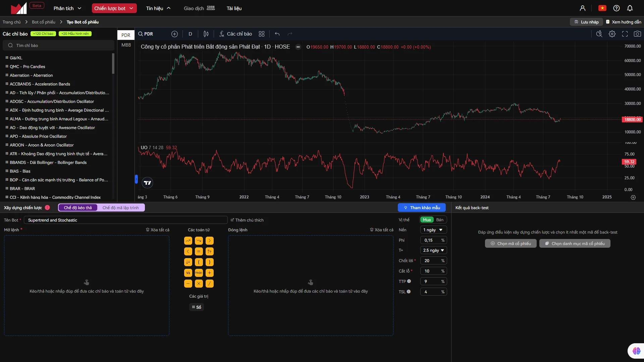Open the AI brain assistant icon

point(636,351)
